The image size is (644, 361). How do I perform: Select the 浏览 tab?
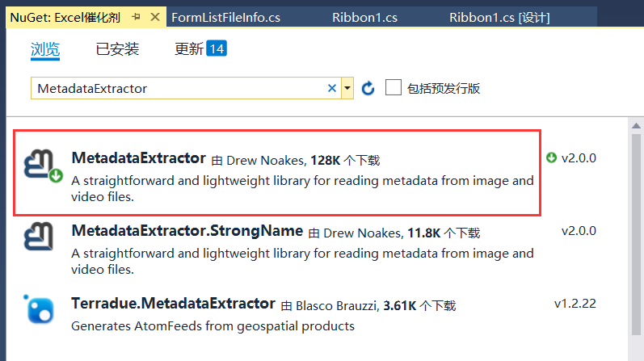click(45, 49)
